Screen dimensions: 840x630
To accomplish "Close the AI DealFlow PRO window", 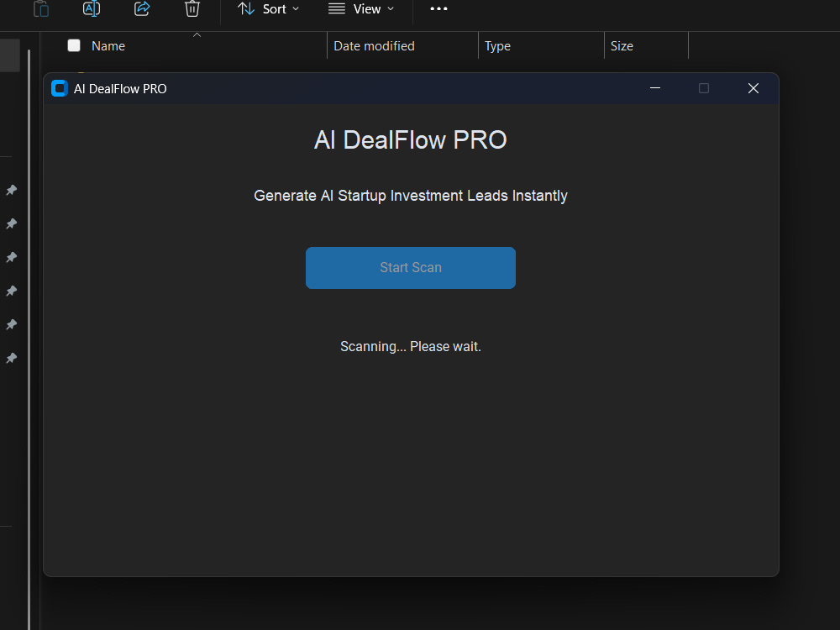I will point(753,88).
